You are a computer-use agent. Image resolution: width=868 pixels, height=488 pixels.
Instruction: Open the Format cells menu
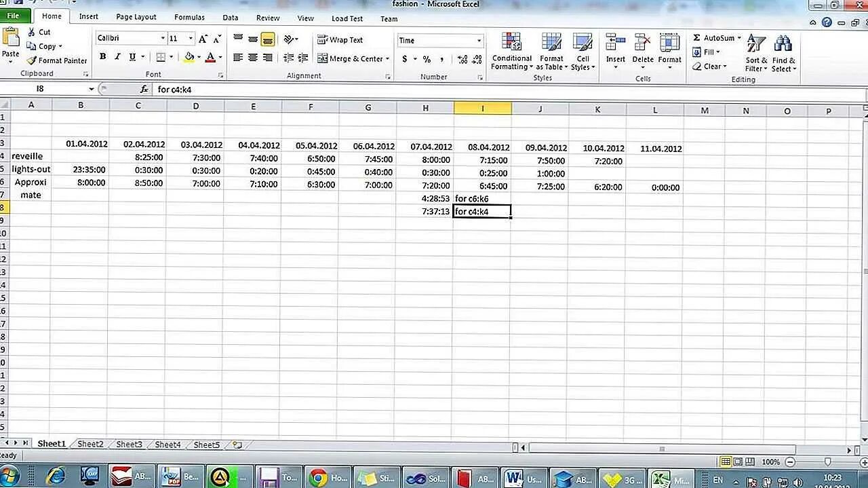point(669,50)
